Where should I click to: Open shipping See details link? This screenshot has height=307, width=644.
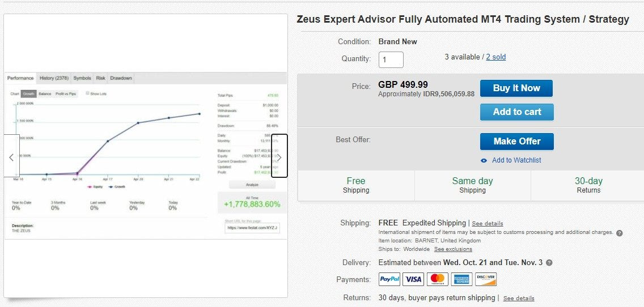tap(488, 224)
